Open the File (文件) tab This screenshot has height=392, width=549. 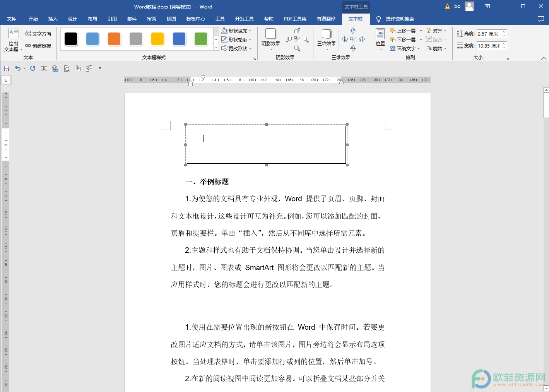(12, 19)
